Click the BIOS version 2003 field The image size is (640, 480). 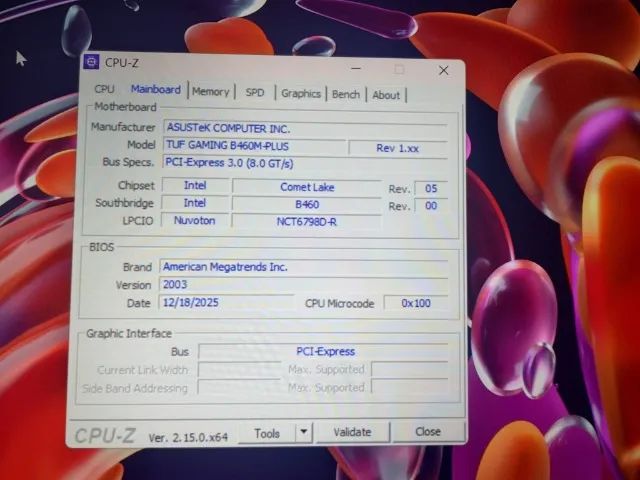[304, 284]
